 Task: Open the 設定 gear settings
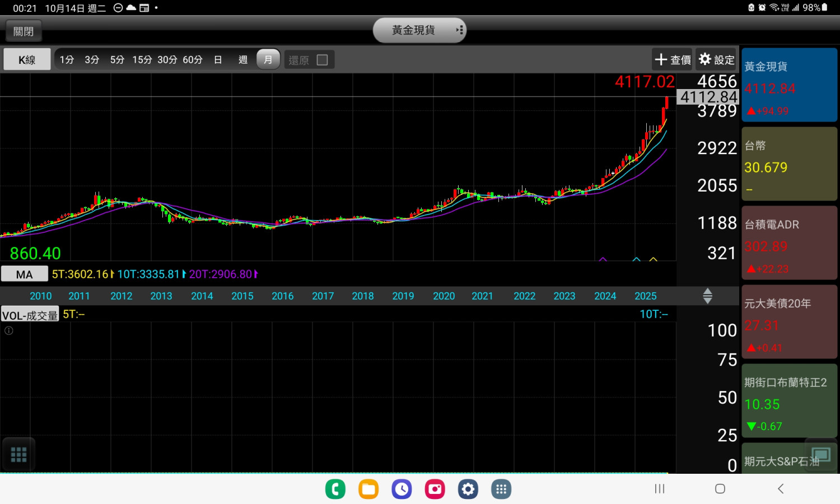click(x=716, y=59)
